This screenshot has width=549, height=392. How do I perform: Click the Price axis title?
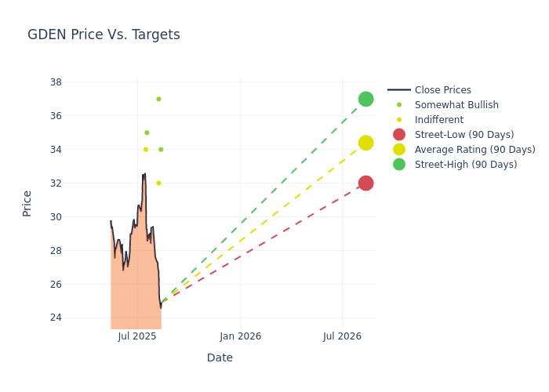27,203
